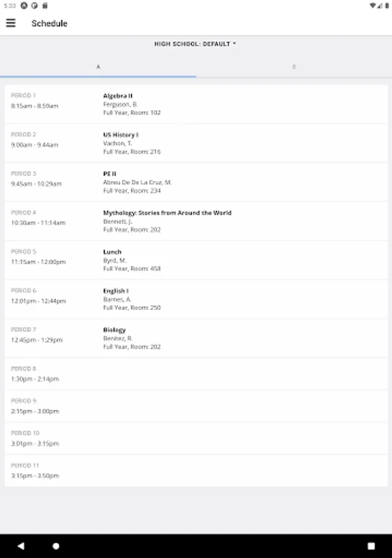Image resolution: width=392 pixels, height=558 pixels.
Task: Tap the recent apps square button
Action: tap(371, 546)
